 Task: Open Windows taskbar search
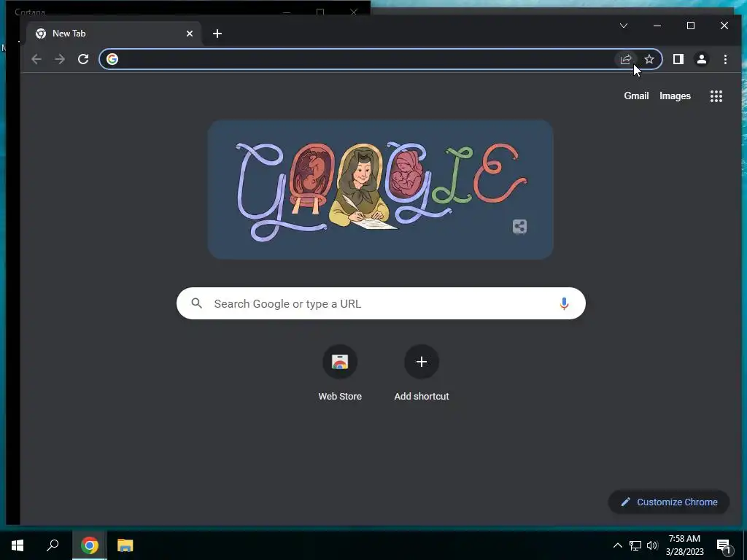coord(53,545)
